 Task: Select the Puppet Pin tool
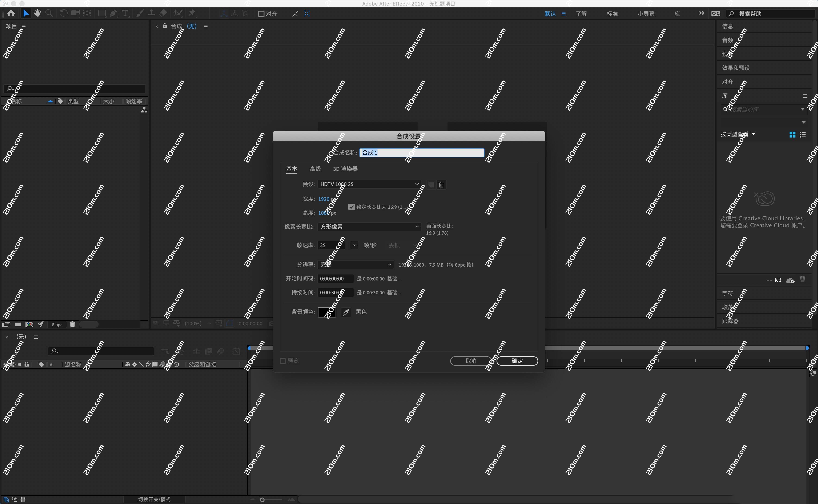coord(192,13)
